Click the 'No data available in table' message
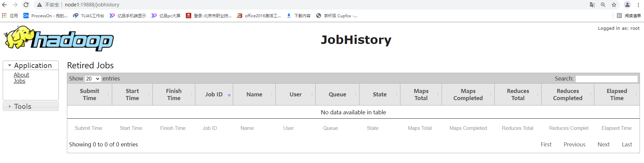 point(353,112)
